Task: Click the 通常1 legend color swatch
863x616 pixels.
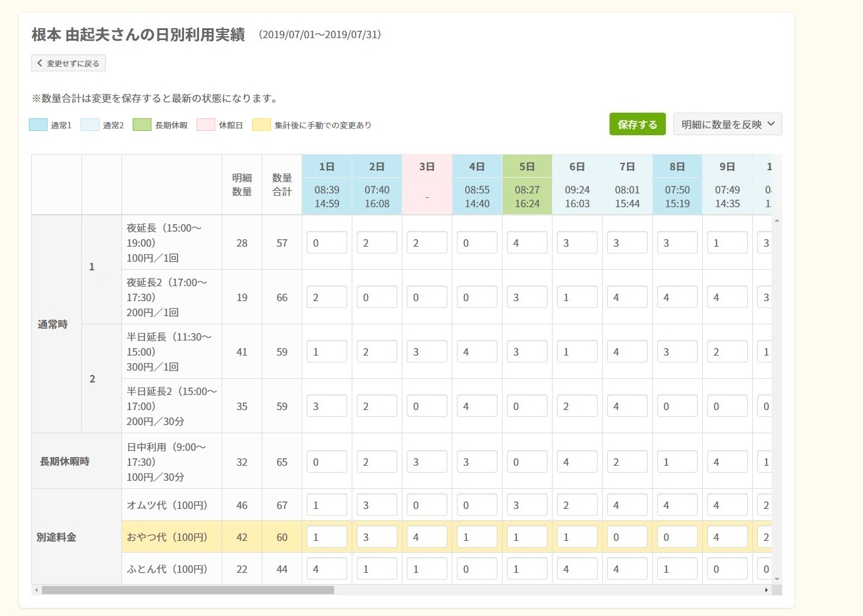Action: point(38,125)
